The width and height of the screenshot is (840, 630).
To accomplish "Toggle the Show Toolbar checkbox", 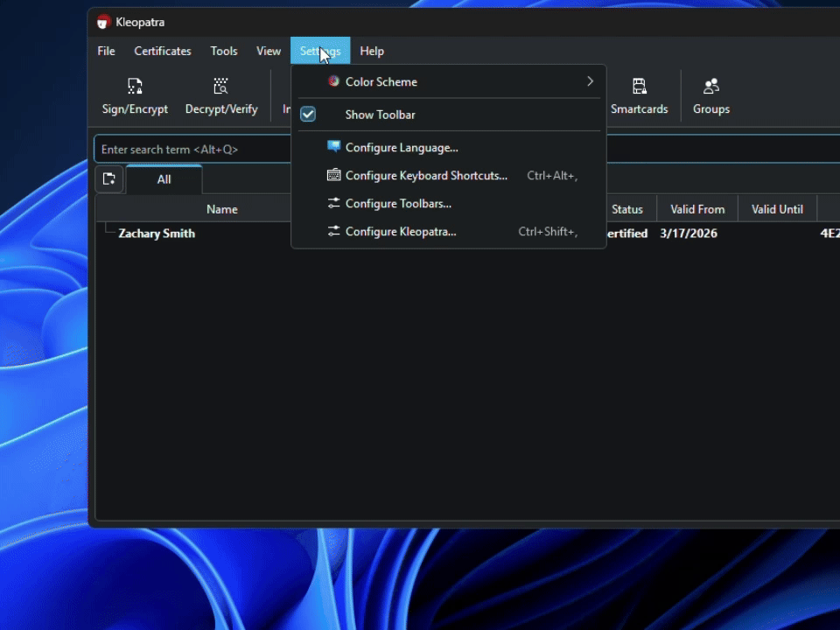I will [x=308, y=114].
